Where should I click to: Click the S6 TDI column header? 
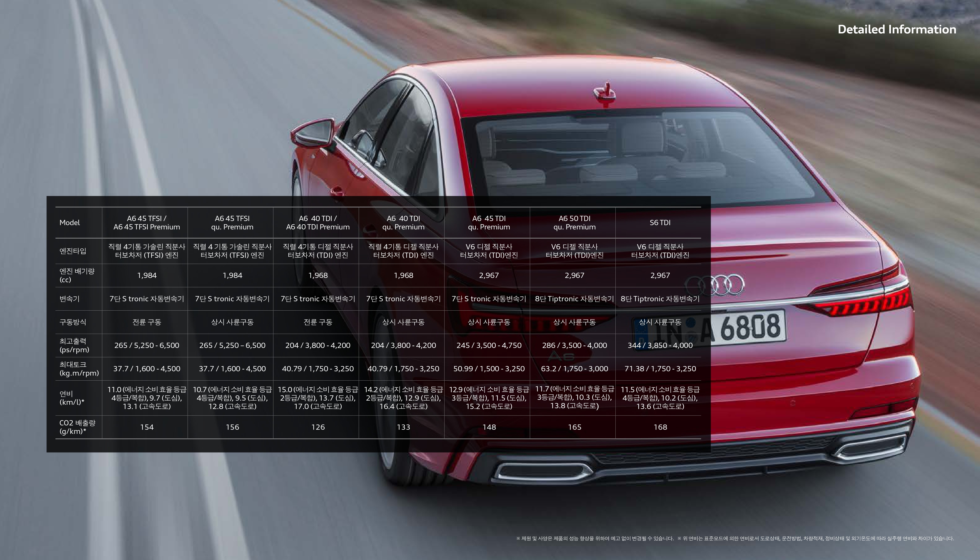[x=660, y=223]
